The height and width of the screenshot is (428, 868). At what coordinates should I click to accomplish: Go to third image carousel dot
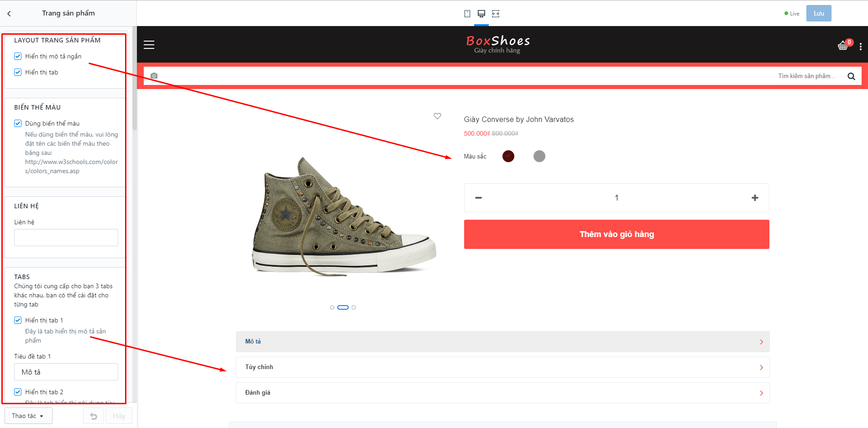tap(354, 307)
